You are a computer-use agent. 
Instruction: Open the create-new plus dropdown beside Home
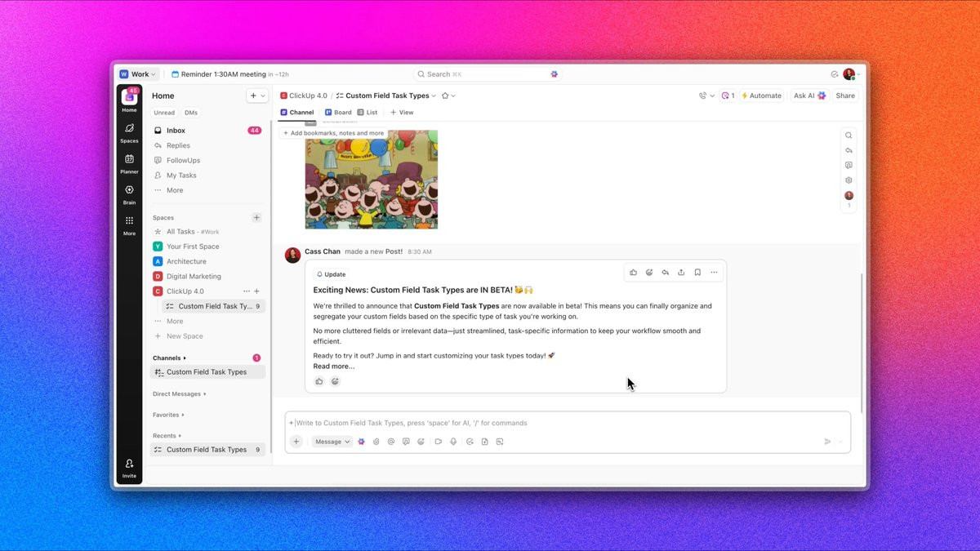(x=257, y=96)
